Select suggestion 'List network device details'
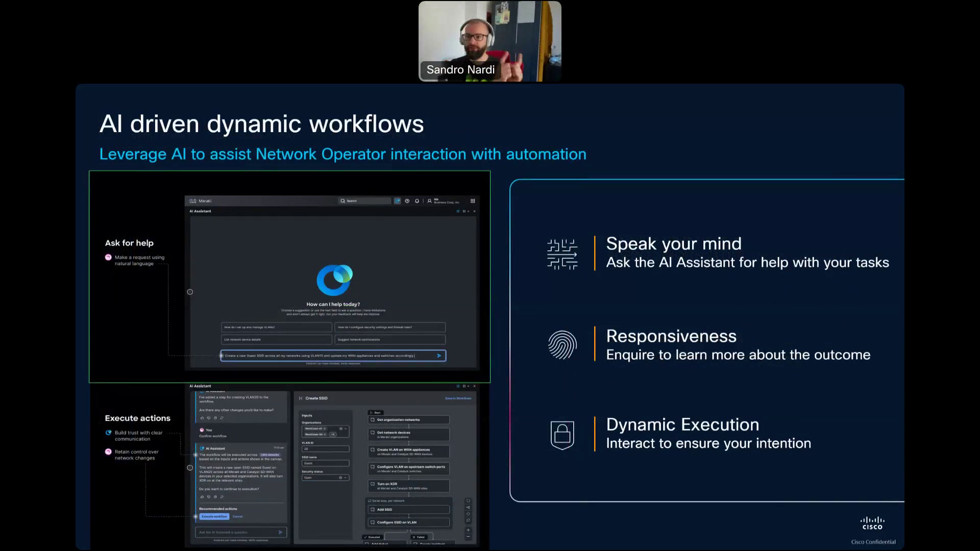 pyautogui.click(x=277, y=339)
